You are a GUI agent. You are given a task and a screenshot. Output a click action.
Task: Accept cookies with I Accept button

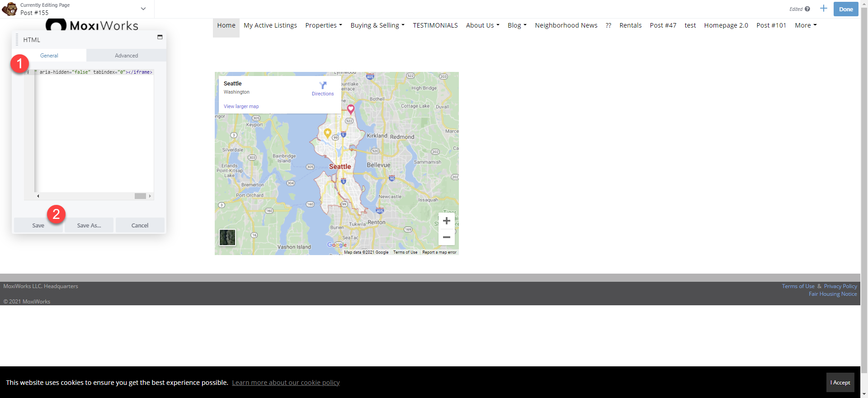pos(840,383)
